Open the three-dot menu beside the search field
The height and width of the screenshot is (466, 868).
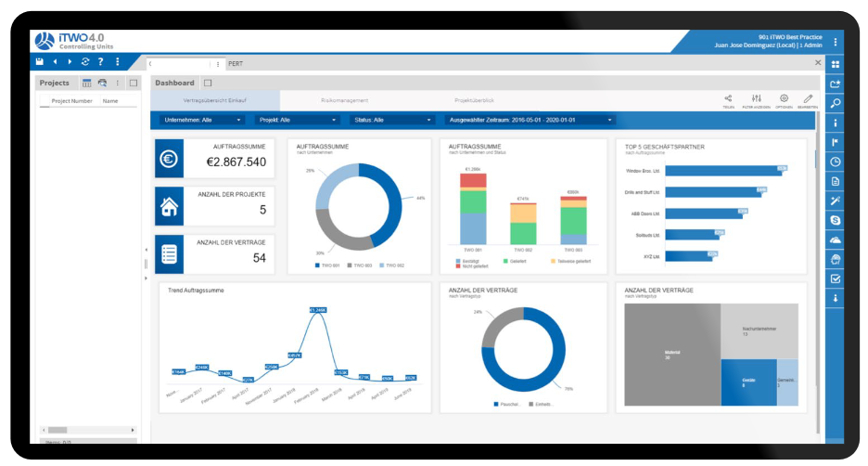218,64
